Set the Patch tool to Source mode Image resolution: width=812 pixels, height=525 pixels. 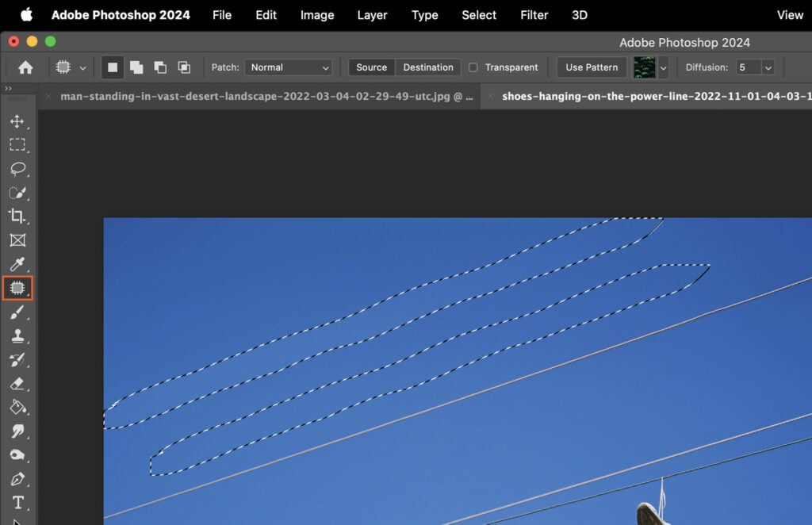(x=370, y=67)
